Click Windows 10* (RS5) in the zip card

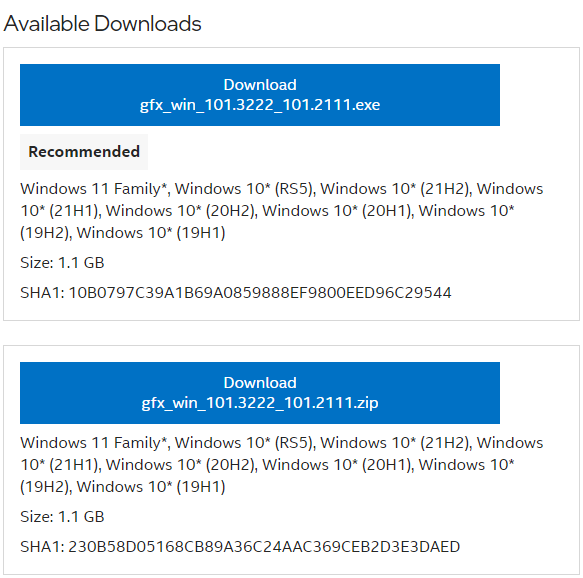point(243,443)
